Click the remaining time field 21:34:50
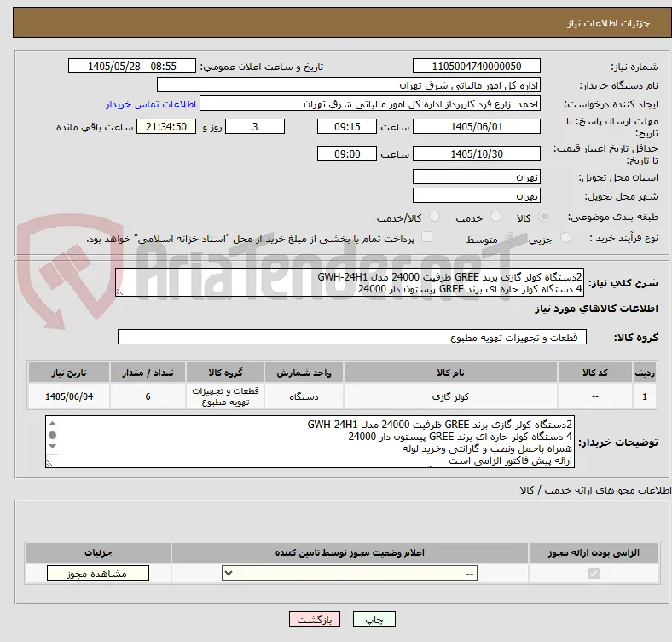The width and height of the screenshot is (672, 642). pyautogui.click(x=166, y=126)
